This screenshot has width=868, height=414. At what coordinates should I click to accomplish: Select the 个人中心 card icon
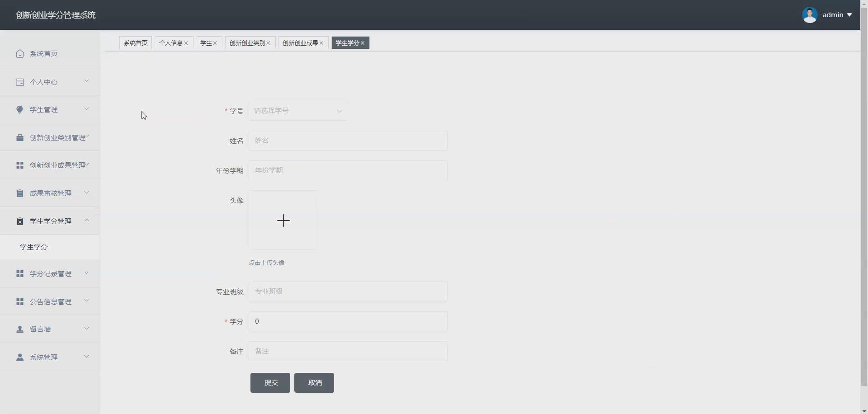(20, 82)
